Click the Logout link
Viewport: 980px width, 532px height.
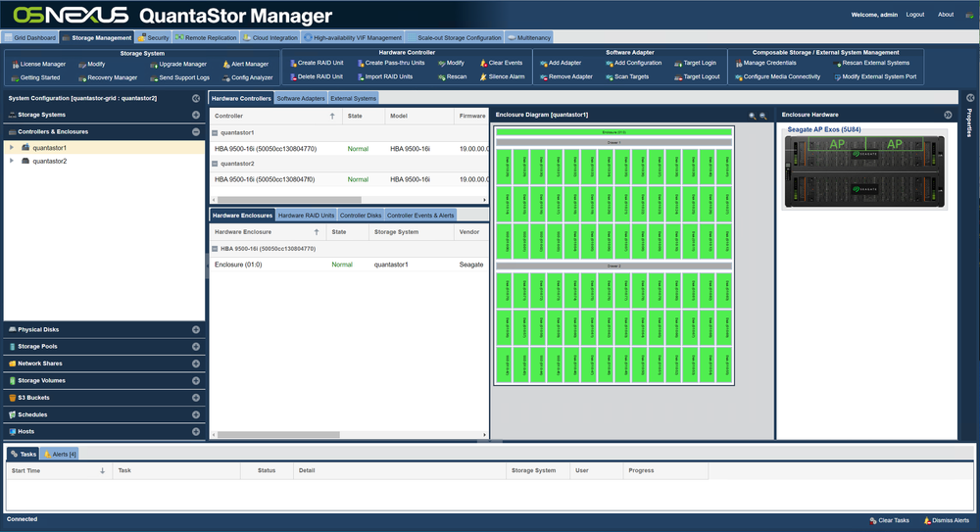tap(915, 15)
